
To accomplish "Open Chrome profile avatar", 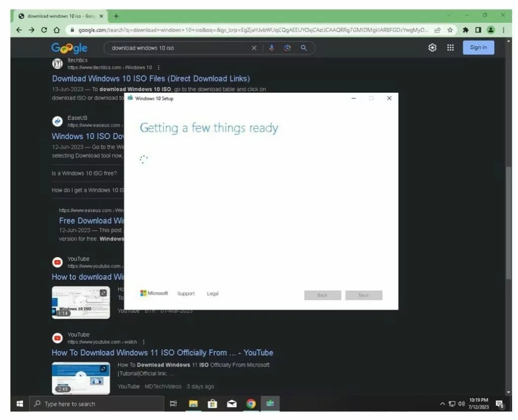I will point(491,30).
